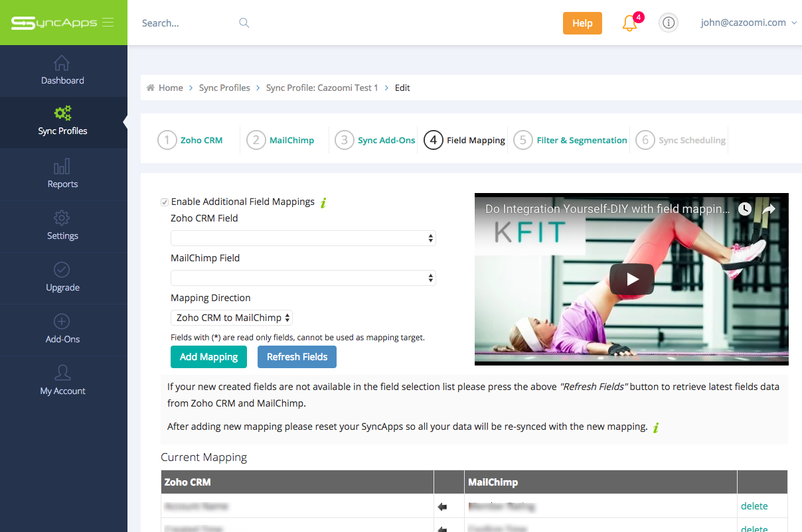Screen dimensions: 802x532
Task: Click info icon after re-synced mapping note
Action: click(x=656, y=427)
